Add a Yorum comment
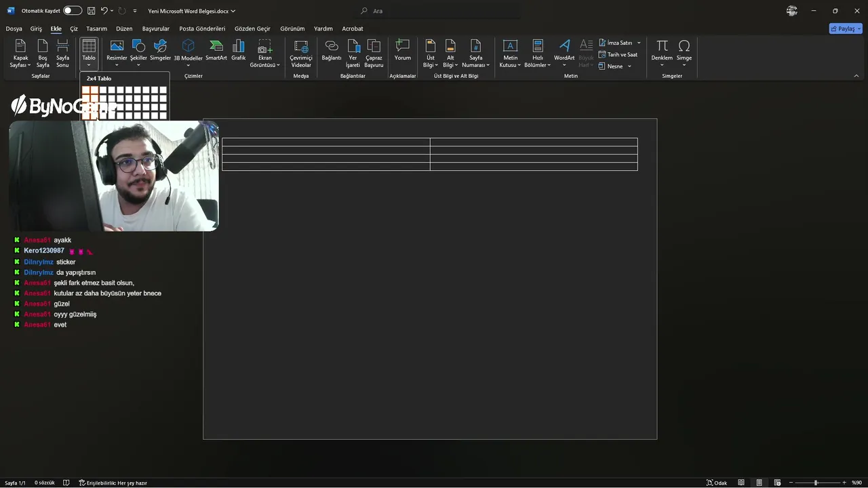The image size is (868, 488). pyautogui.click(x=403, y=51)
